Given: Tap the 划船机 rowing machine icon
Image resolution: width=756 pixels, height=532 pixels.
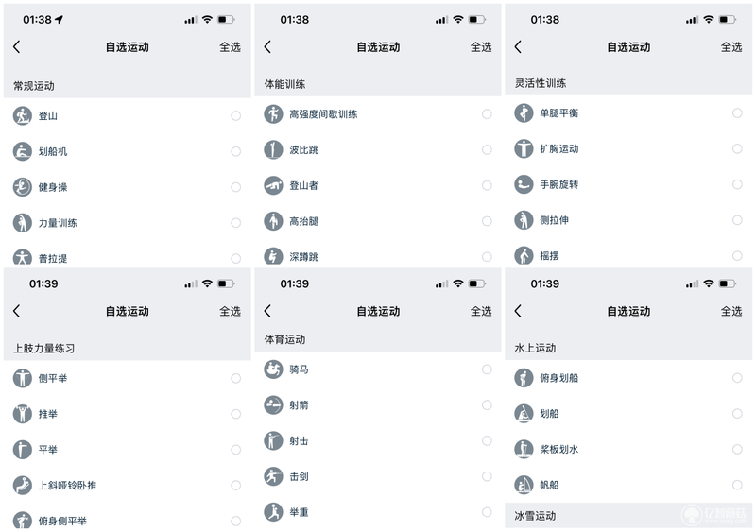Looking at the screenshot, I should pos(22,151).
